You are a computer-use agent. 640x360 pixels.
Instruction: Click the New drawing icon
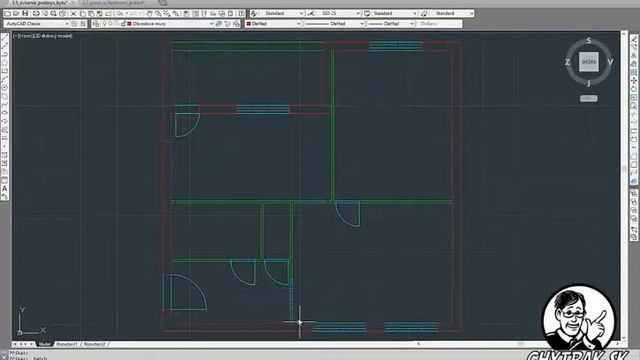click(7, 13)
